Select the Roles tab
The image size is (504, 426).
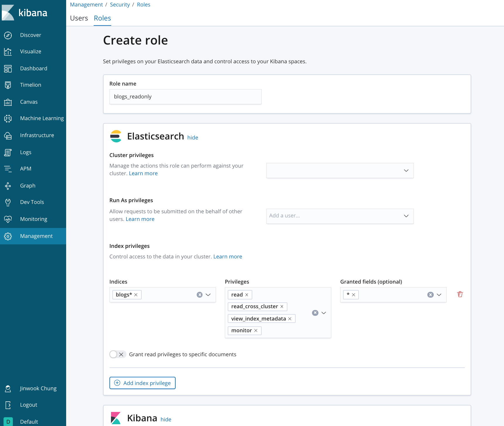(x=102, y=18)
